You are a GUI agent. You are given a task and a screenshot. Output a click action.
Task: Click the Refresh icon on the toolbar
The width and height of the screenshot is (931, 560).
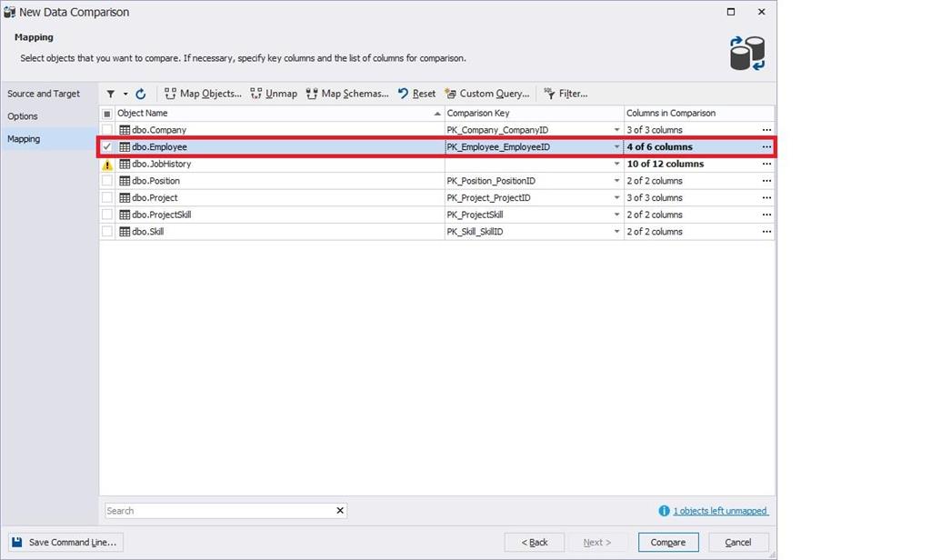[141, 93]
